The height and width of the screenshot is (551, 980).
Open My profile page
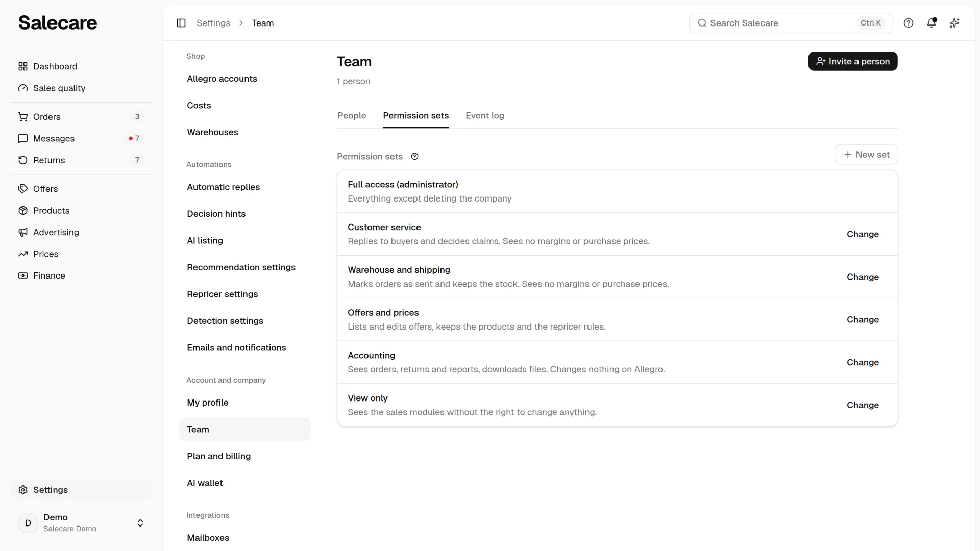(245, 403)
